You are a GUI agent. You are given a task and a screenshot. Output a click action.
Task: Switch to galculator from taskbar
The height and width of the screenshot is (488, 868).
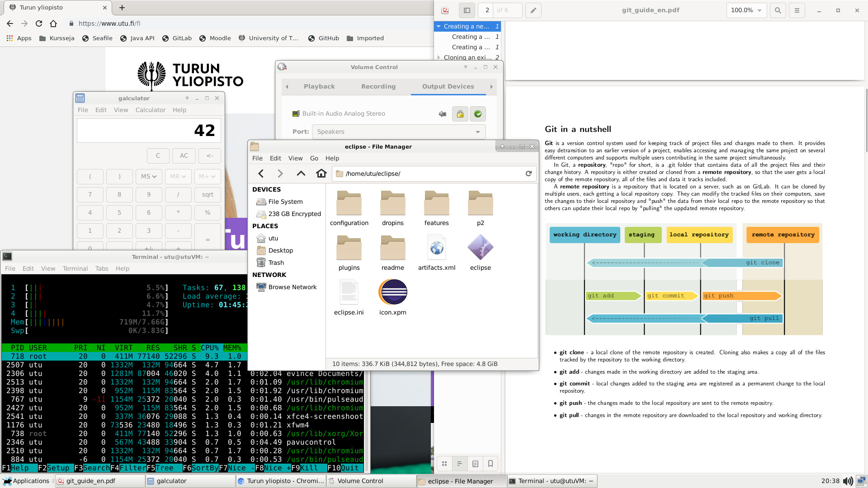(190, 481)
